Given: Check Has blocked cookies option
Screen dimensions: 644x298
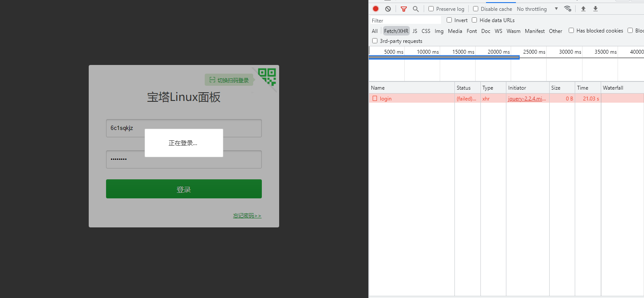Looking at the screenshot, I should point(571,30).
